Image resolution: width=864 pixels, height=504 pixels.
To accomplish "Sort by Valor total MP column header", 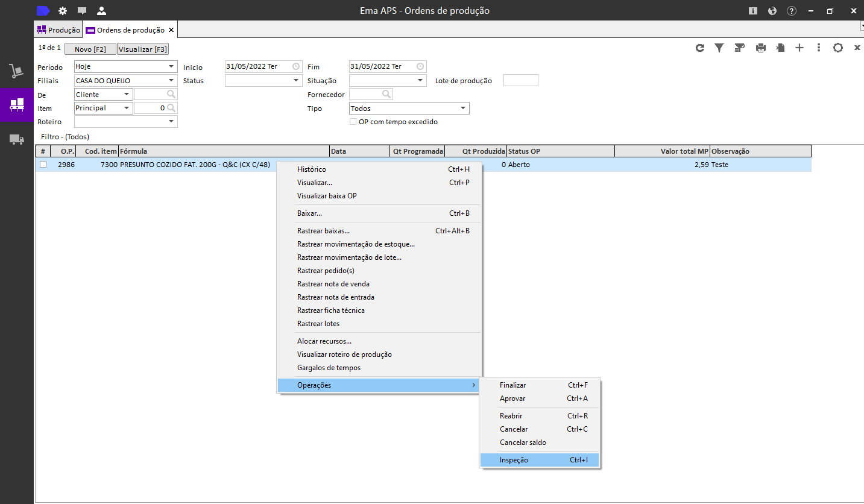I will pyautogui.click(x=662, y=151).
